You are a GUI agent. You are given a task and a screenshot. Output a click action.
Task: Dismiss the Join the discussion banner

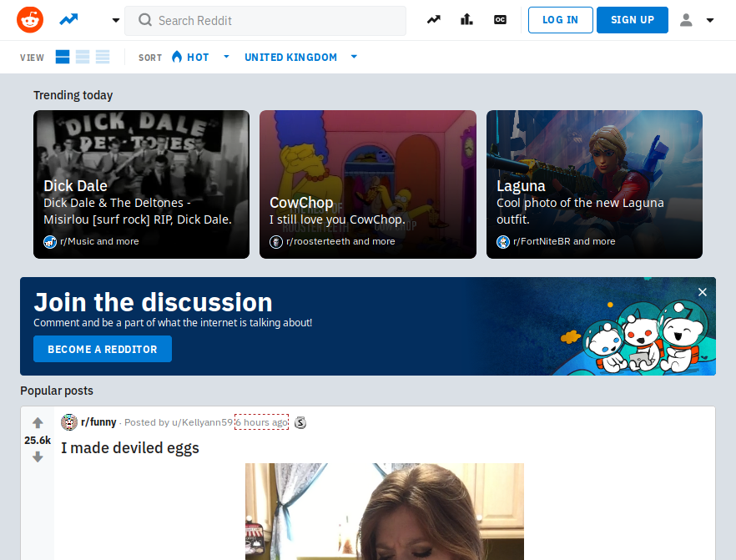(x=702, y=292)
